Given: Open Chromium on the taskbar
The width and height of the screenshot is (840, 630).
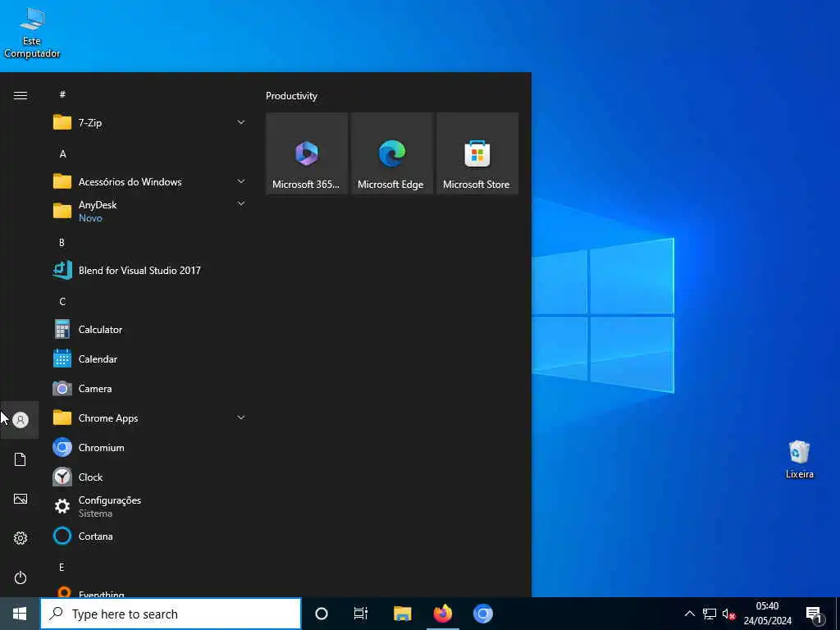Looking at the screenshot, I should coord(482,614).
